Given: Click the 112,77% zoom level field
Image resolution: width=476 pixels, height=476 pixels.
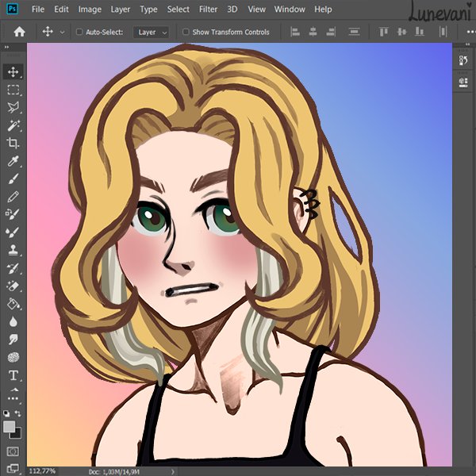Looking at the screenshot, I should [x=42, y=471].
